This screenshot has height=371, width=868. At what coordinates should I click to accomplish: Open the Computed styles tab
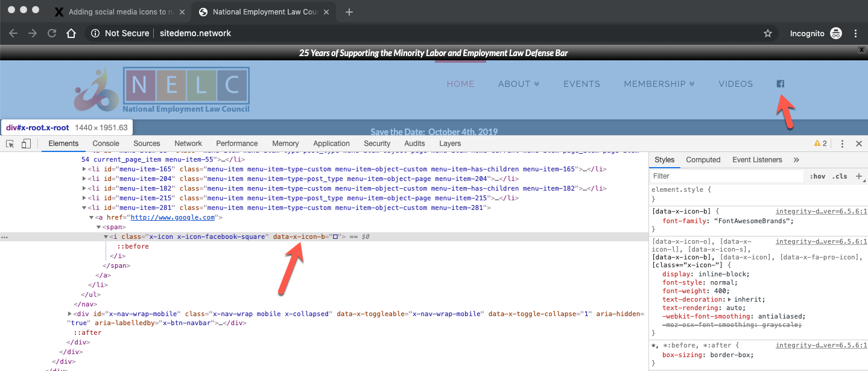pyautogui.click(x=703, y=160)
